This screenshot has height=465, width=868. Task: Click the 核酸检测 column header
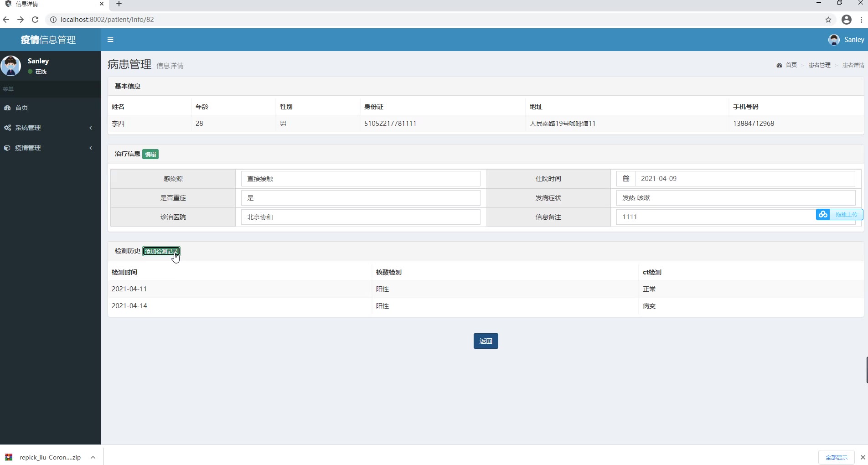388,272
